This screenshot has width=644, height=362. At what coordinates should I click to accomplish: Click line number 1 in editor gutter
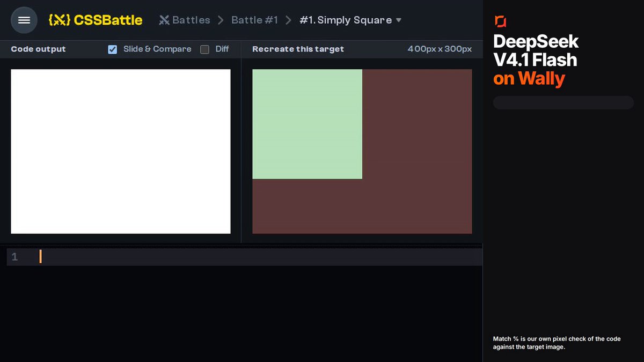14,257
